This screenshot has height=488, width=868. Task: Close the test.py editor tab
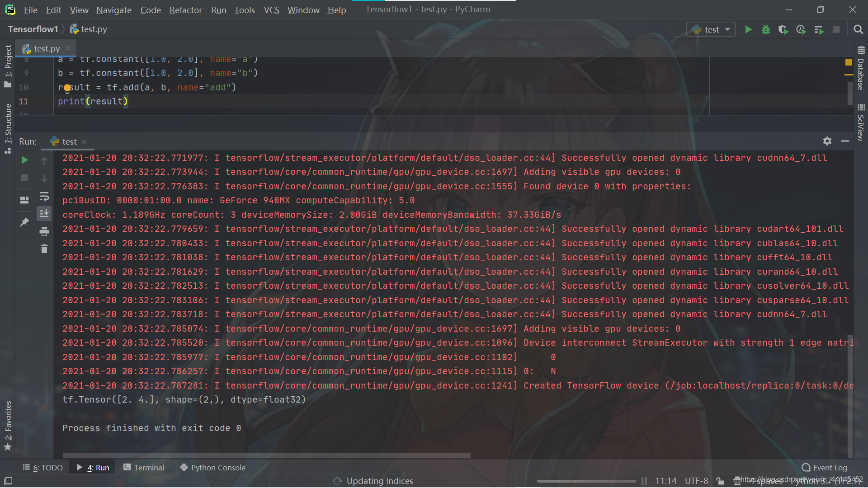68,48
